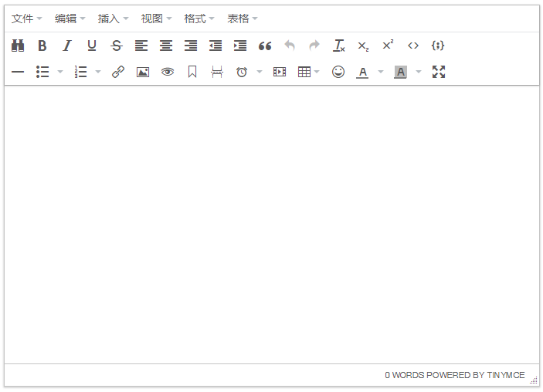Expand text color picker arrow

pos(381,72)
